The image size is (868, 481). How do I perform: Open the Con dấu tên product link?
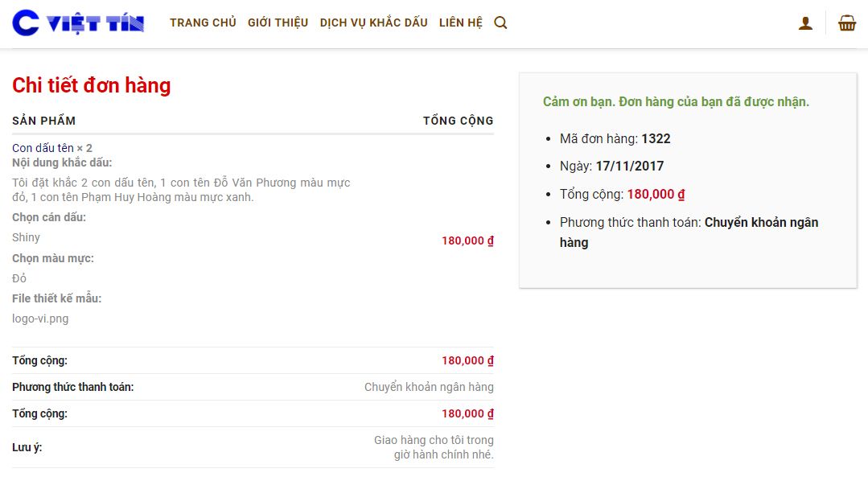43,148
